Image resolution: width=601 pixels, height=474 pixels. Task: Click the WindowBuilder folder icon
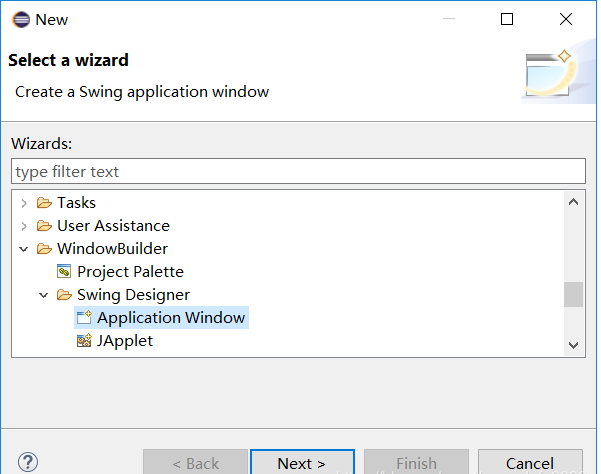(x=44, y=248)
